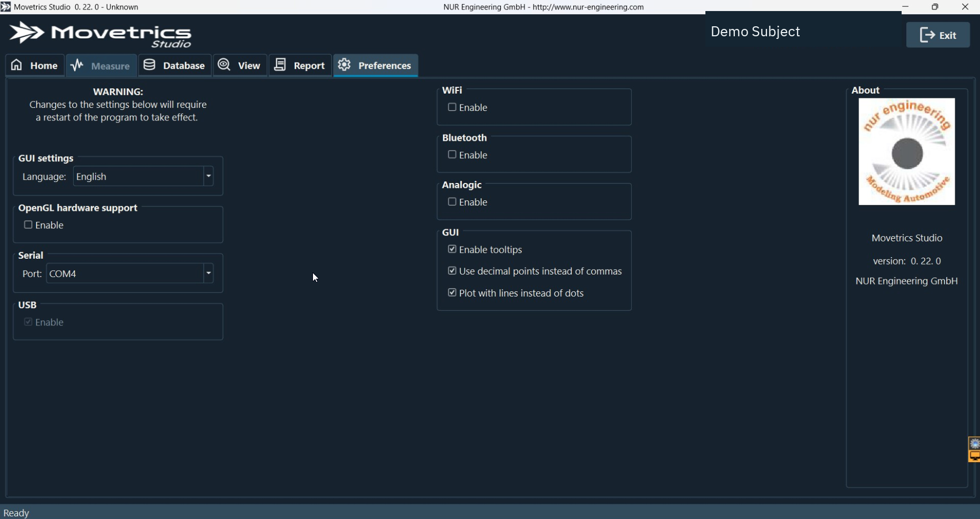Click the View eye icon
Viewport: 980px width, 519px height.
(x=224, y=65)
